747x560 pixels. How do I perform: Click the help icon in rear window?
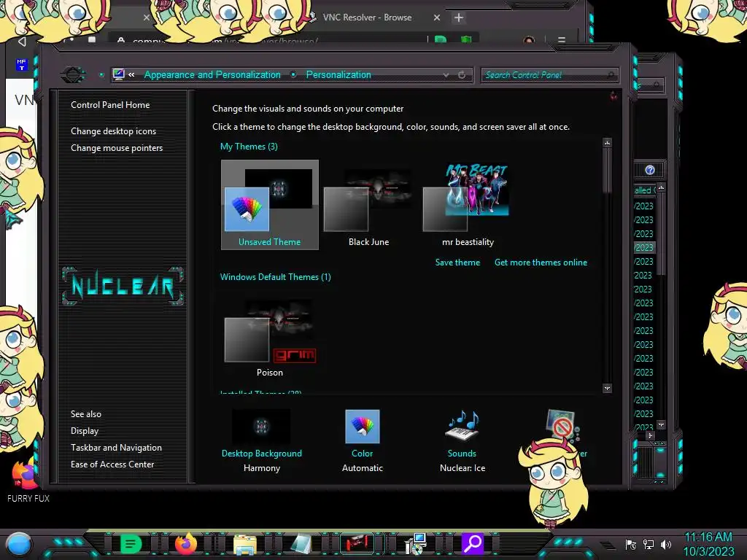[650, 170]
